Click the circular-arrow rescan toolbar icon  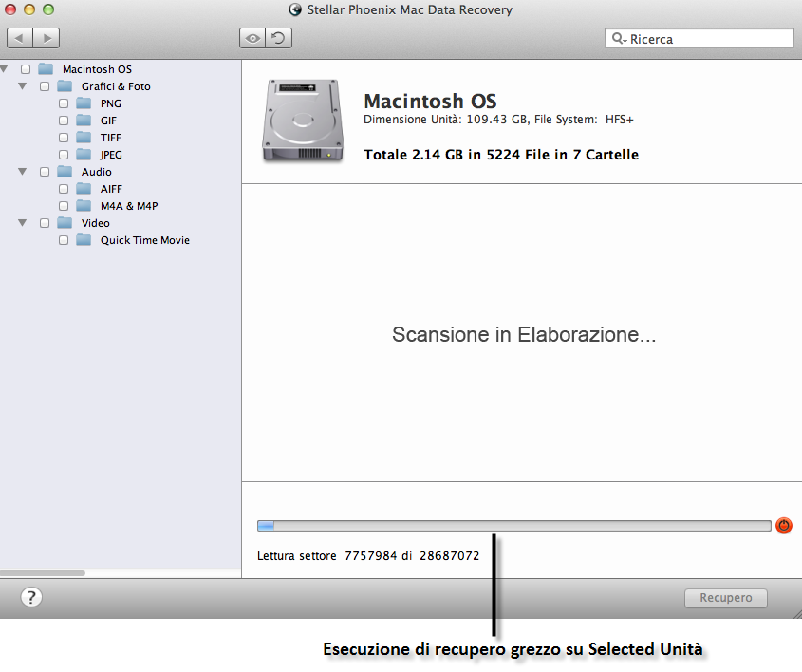tap(279, 38)
